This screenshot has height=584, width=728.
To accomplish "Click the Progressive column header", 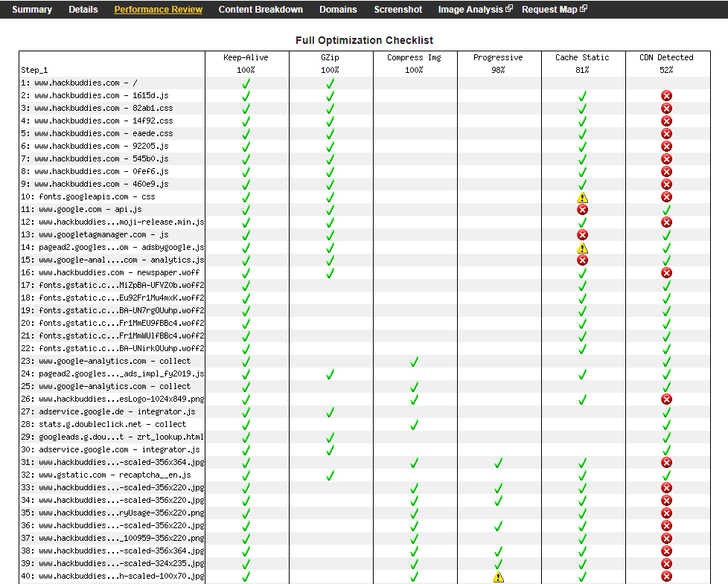I will click(x=498, y=57).
